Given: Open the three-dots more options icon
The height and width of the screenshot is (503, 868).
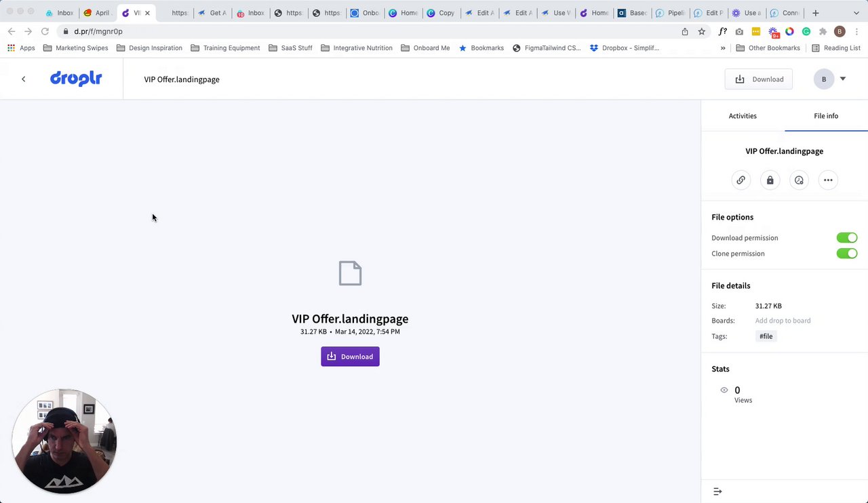Looking at the screenshot, I should click(x=828, y=180).
